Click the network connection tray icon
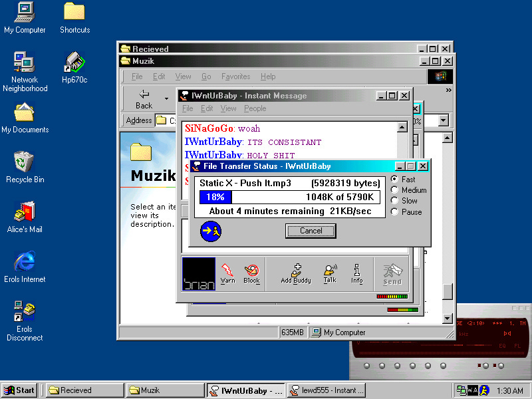 (461, 390)
